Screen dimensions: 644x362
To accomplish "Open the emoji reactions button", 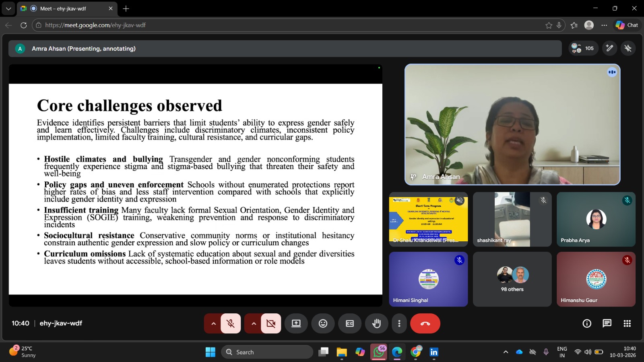I will pyautogui.click(x=323, y=323).
